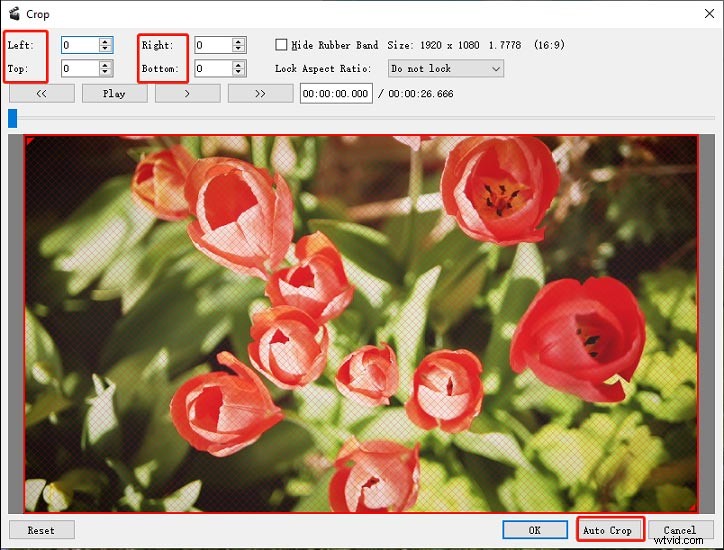Increase the Top crop value
The image size is (724, 550).
[x=105, y=65]
